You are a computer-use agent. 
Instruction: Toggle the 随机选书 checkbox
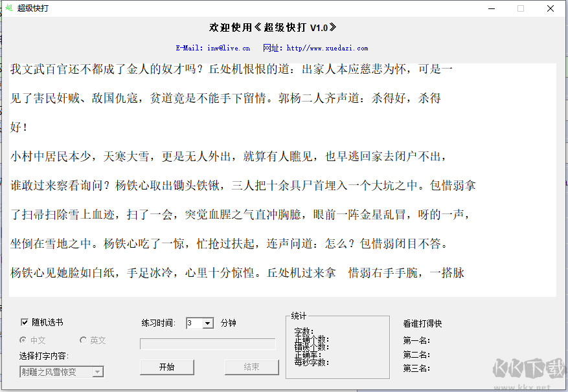[25, 321]
